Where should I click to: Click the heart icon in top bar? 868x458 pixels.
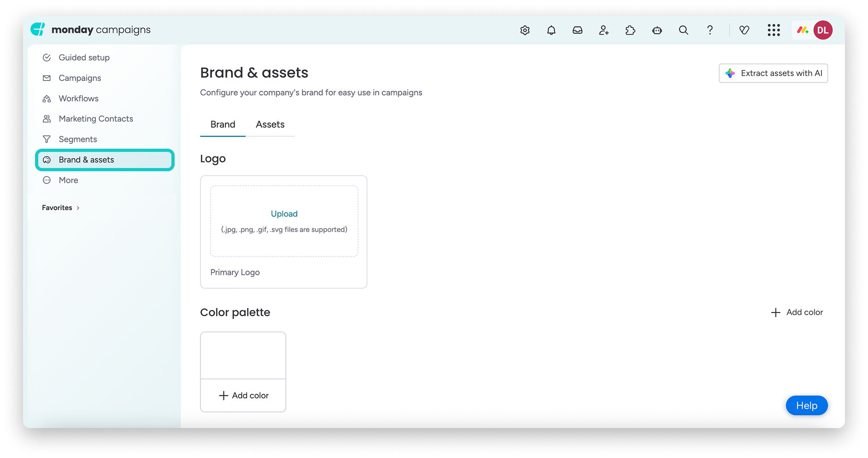click(744, 30)
